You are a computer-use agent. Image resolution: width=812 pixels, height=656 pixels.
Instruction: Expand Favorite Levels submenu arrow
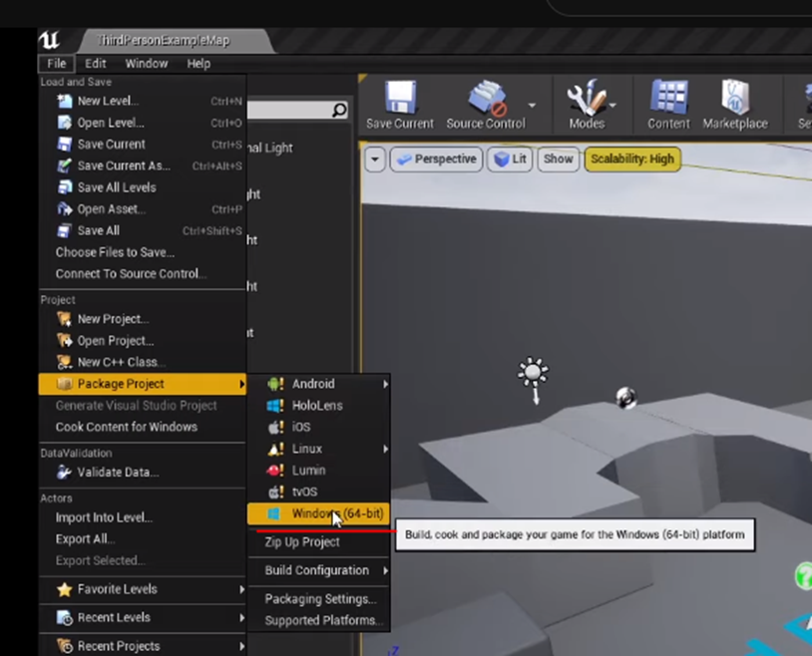[x=241, y=589]
